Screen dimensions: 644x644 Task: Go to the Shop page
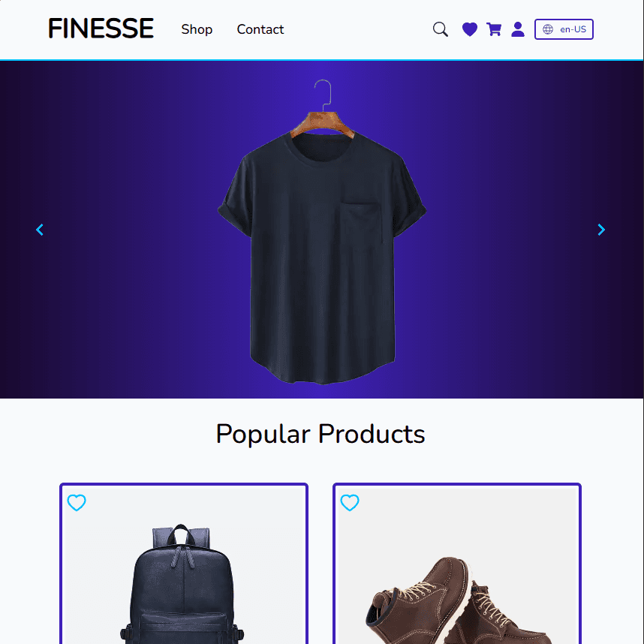pos(197,29)
